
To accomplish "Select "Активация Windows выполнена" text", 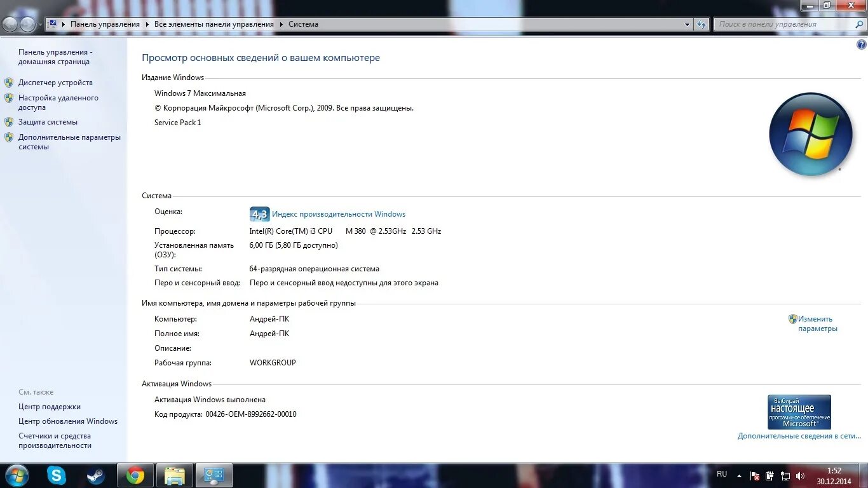I will [x=210, y=400].
